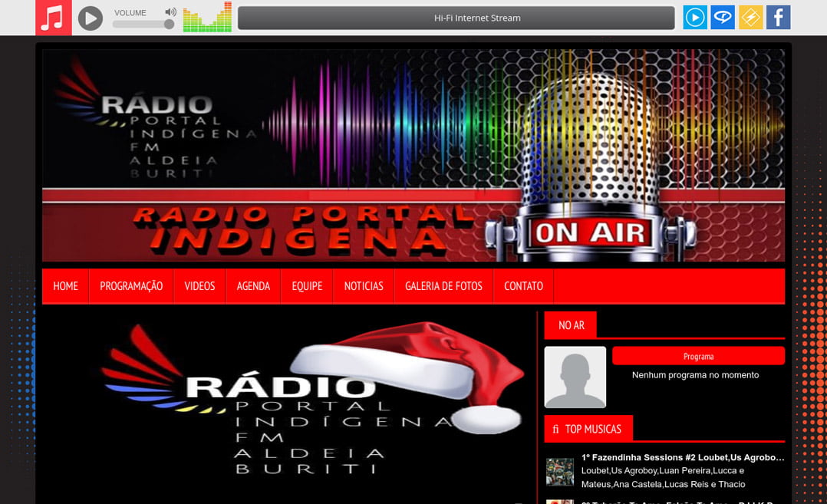Open the NOTICIAS section
This screenshot has height=504, width=827.
click(x=364, y=286)
